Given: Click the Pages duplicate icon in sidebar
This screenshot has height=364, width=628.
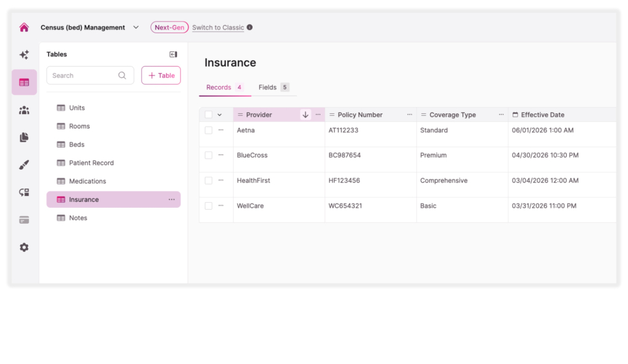Looking at the screenshot, I should click(x=24, y=137).
